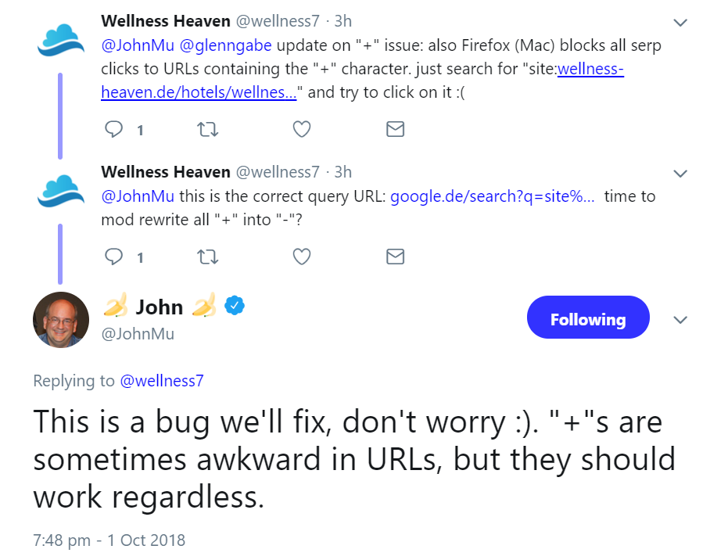Screen dimensions: 728x560
Task: Click the first Wellness Heaven cloud avatar
Action: [x=60, y=41]
